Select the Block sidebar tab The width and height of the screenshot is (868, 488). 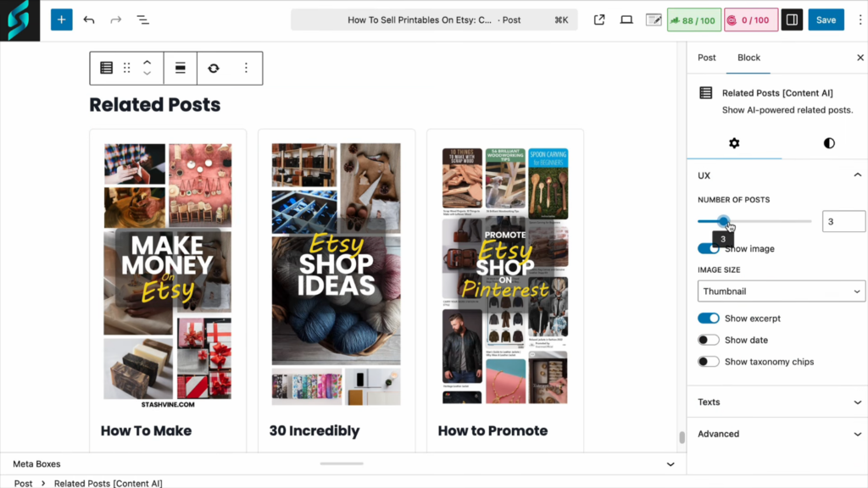748,58
